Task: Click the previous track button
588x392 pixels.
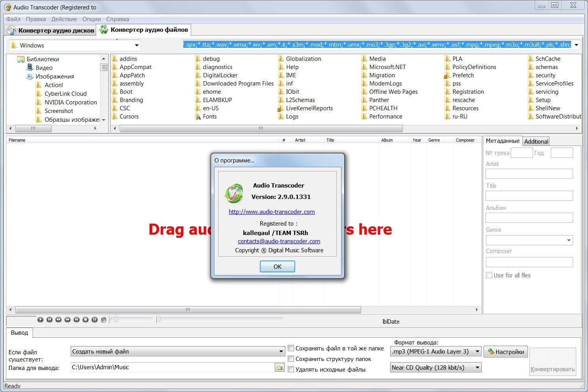Action: pyautogui.click(x=49, y=320)
